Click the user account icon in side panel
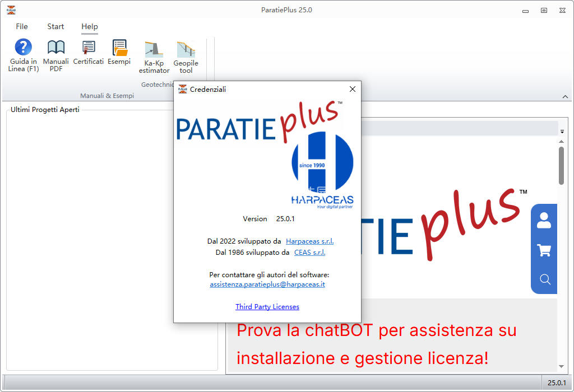This screenshot has height=392, width=574. (x=544, y=220)
